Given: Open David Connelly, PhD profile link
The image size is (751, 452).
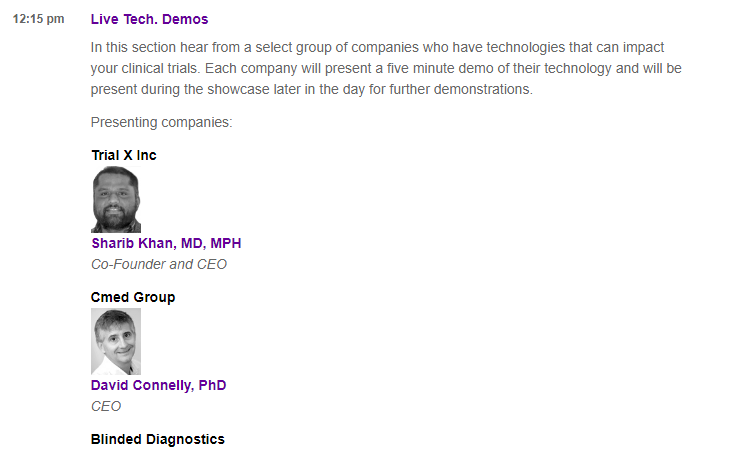Looking at the screenshot, I should [x=159, y=385].
